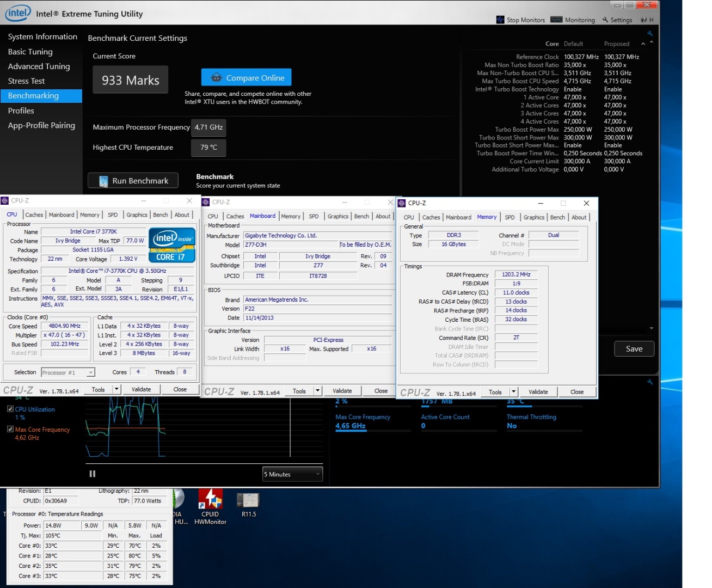
Task: Switch to SPD tab in CPU-Z CPU window
Action: tap(113, 215)
